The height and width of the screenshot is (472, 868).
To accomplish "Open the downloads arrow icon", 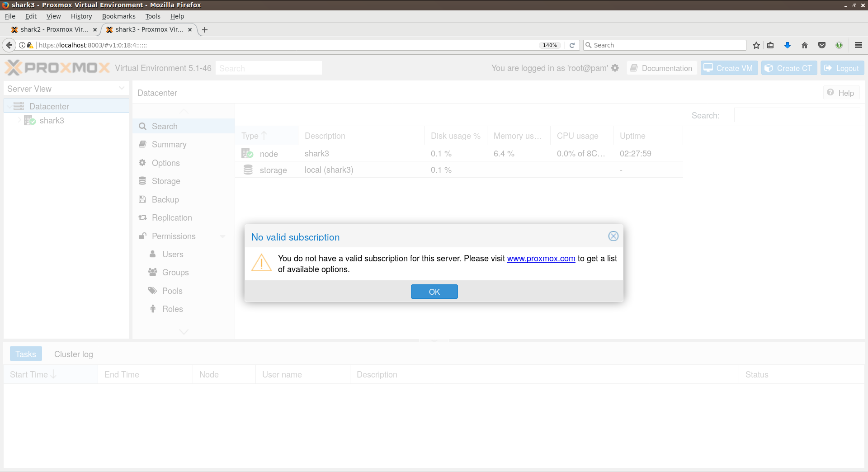I will tap(788, 45).
